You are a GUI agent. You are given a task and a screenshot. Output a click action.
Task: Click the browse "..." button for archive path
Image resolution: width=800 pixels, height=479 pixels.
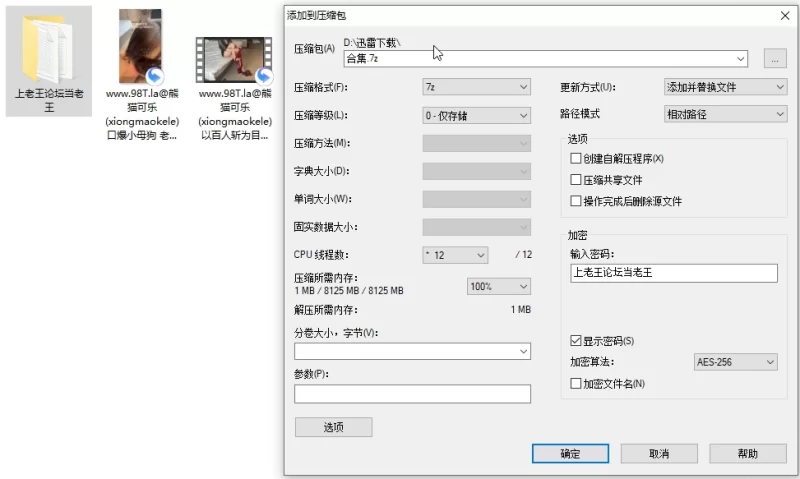coord(774,59)
